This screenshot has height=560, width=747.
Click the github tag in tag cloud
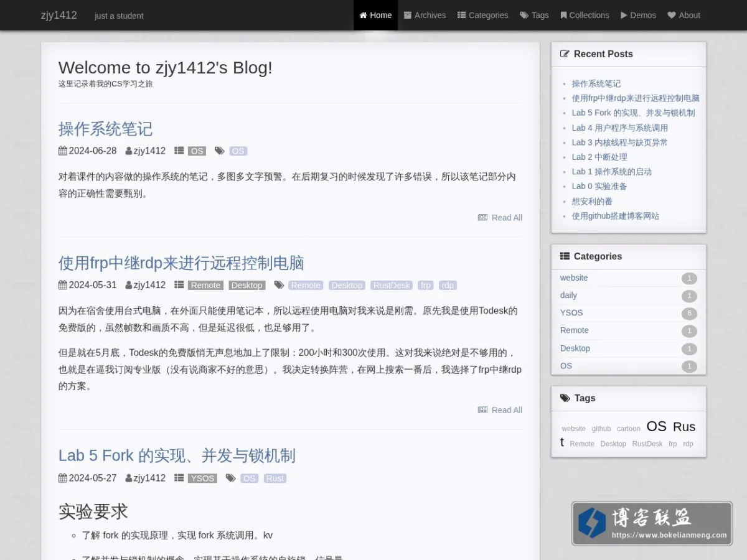(x=601, y=429)
